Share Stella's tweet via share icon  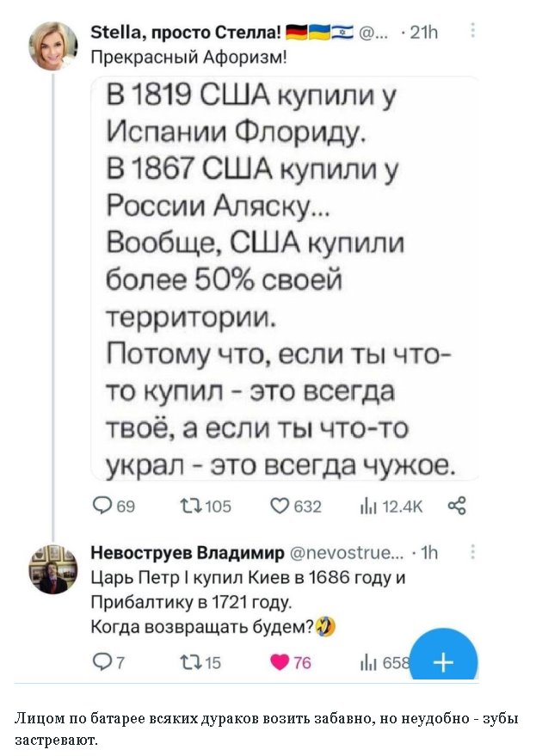[x=458, y=507]
